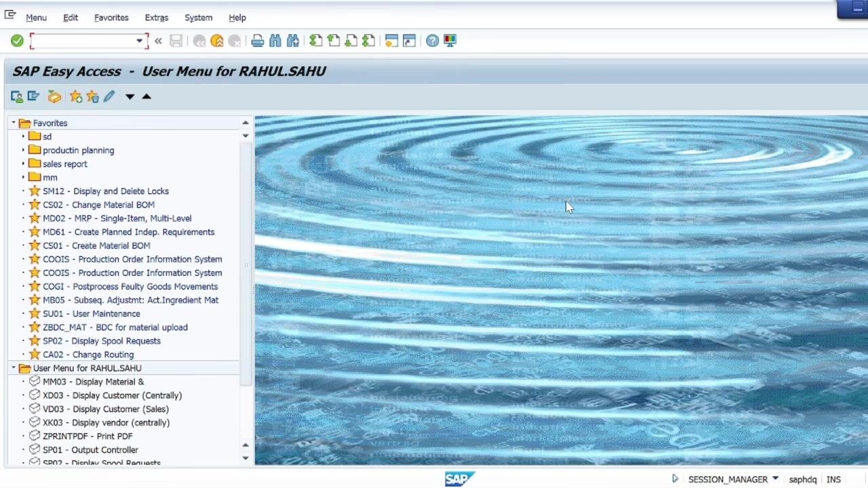Viewport: 868px width, 488px height.
Task: Expand the mm folder
Action: (x=23, y=178)
